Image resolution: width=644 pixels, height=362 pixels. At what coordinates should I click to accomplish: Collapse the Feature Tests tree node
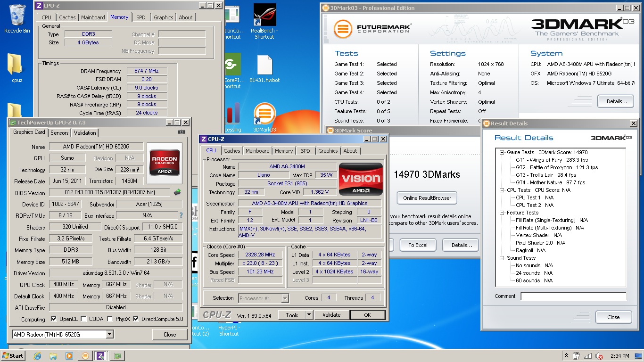(502, 213)
